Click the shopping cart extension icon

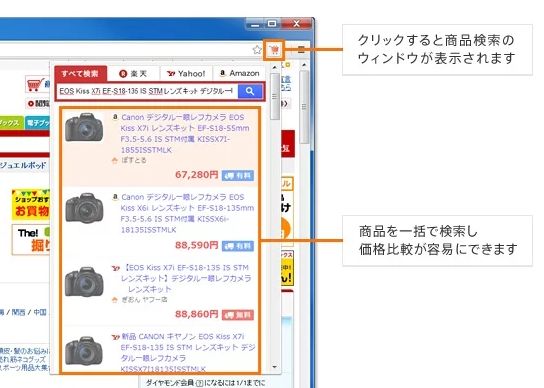pos(274,50)
